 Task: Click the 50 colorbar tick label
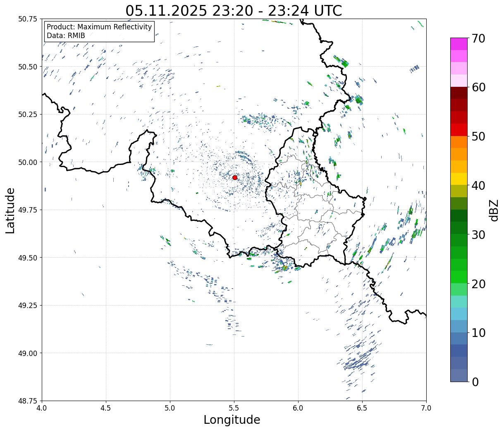[478, 136]
